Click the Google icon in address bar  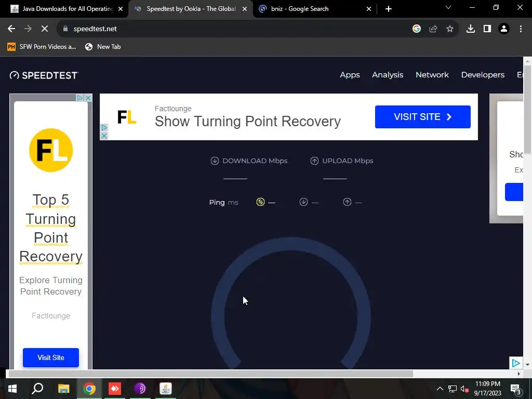416,29
